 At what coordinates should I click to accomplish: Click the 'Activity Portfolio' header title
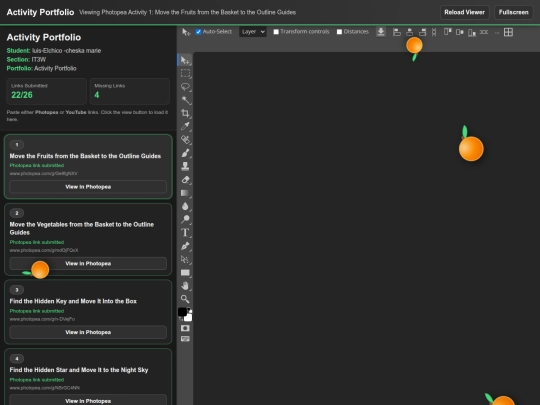(x=40, y=12)
